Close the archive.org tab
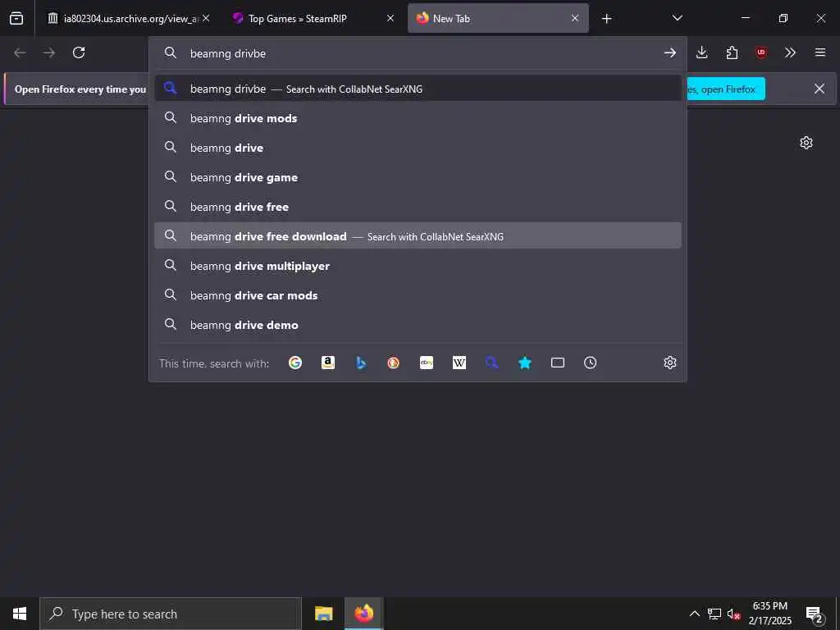This screenshot has height=630, width=840. click(206, 18)
